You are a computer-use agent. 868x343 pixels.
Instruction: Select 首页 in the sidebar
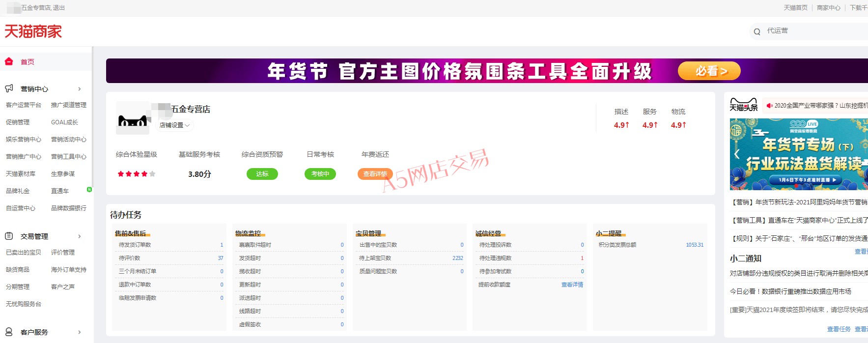click(x=28, y=62)
